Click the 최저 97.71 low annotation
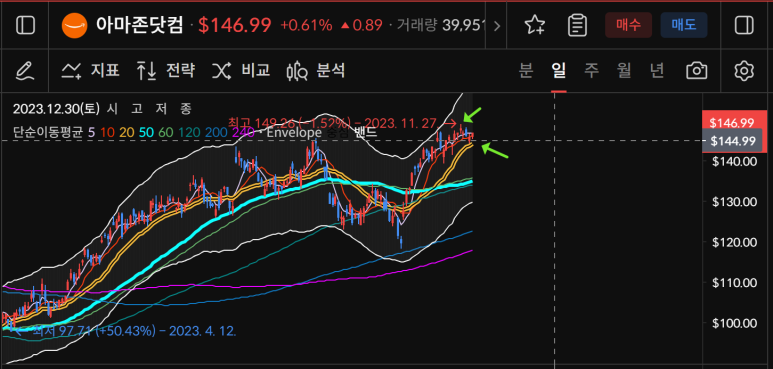773x369 pixels. 134,331
